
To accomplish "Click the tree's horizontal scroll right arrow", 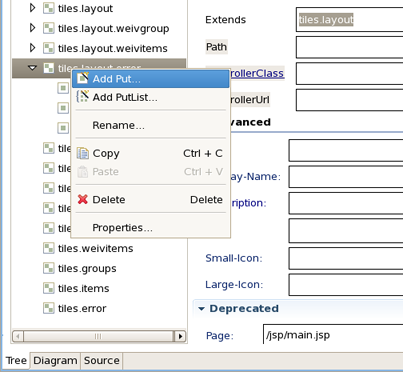I will pos(180,336).
